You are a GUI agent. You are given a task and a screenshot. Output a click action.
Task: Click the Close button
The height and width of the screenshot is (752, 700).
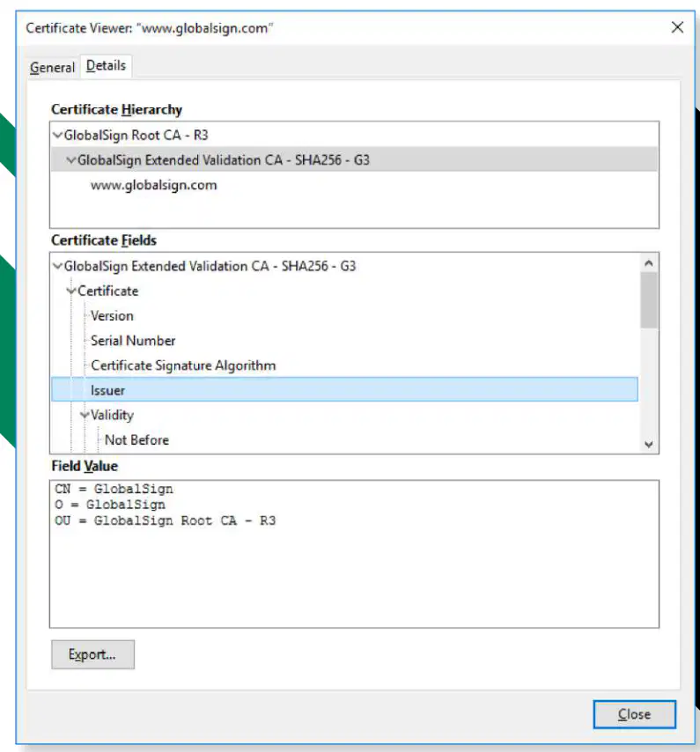(x=634, y=715)
